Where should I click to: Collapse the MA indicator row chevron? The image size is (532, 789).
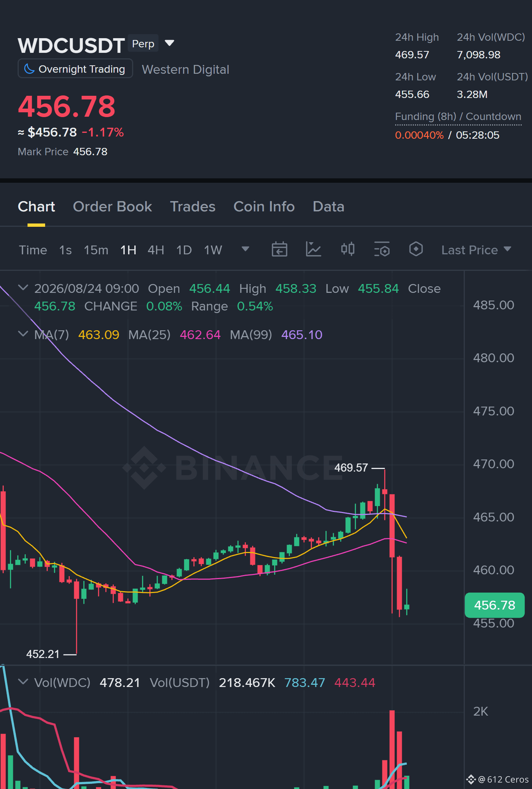coord(23,334)
